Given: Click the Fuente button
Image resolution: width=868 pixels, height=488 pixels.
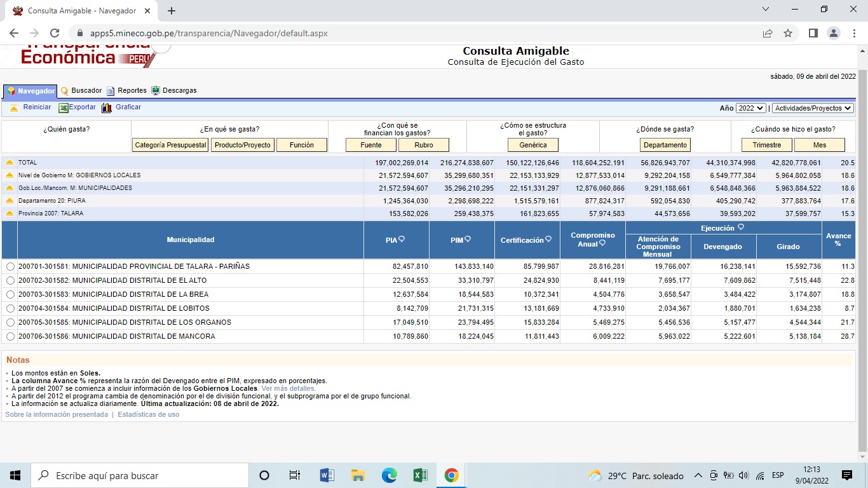Looking at the screenshot, I should pos(371,145).
